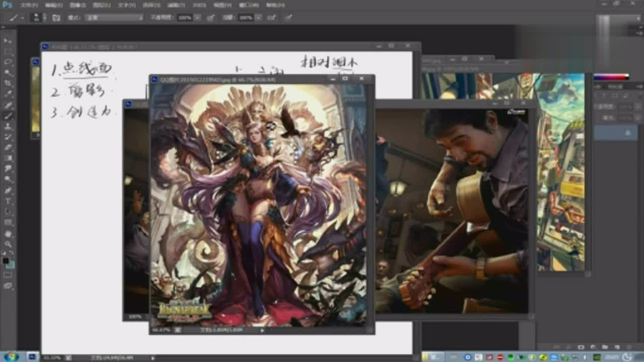Click the foreground color swatch
The width and height of the screenshot is (644, 362).
(x=6, y=260)
